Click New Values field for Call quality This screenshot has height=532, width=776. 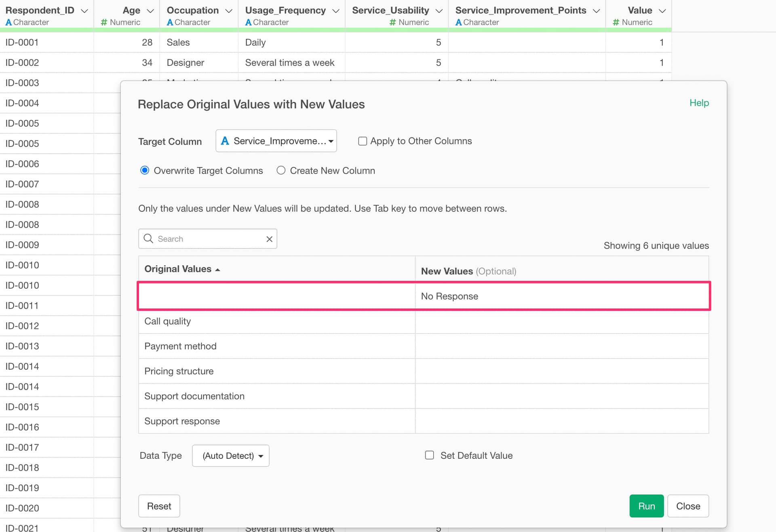tap(562, 321)
